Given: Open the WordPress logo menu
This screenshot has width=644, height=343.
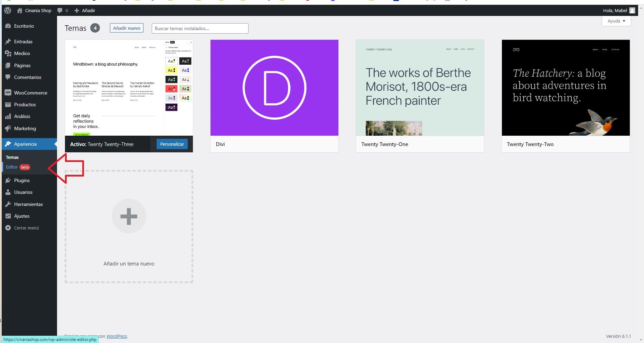Looking at the screenshot, I should click(8, 10).
